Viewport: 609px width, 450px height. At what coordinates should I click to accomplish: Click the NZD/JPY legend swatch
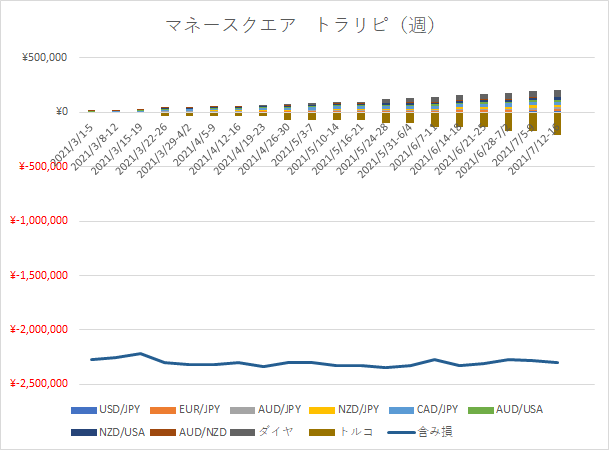(322, 410)
